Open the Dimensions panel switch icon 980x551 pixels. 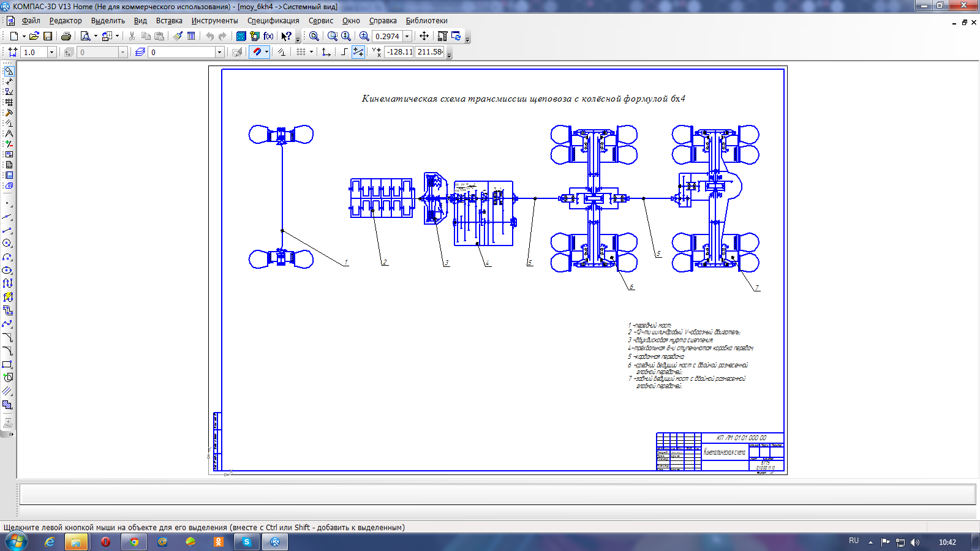pos(9,81)
